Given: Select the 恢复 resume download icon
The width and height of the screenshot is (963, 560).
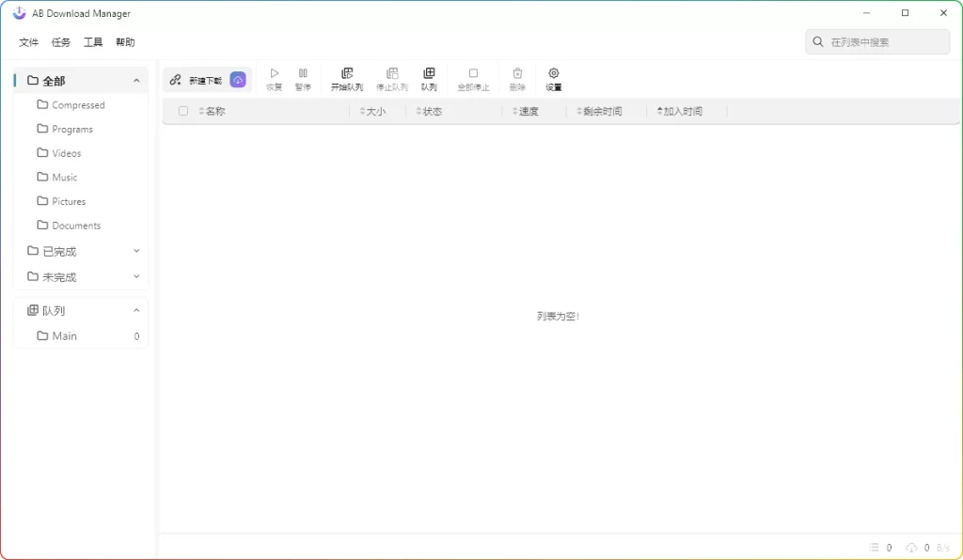Looking at the screenshot, I should (274, 78).
